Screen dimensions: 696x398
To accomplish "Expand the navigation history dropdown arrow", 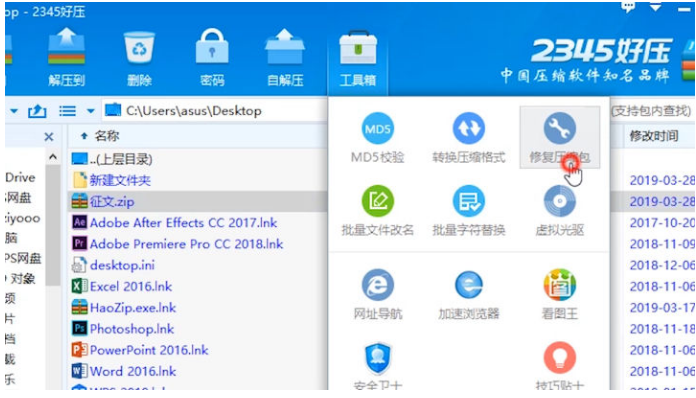I will 14,111.
